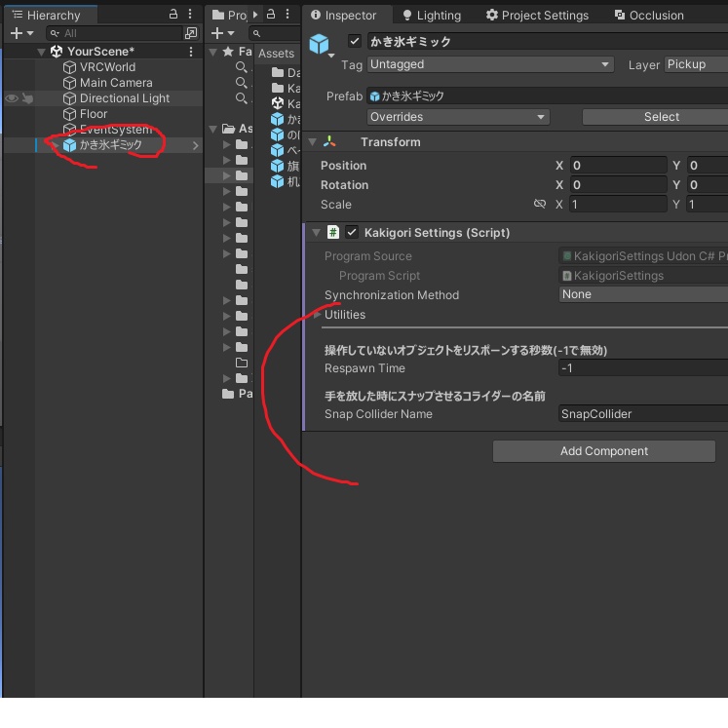This screenshot has height=728, width=728.
Task: Open Project panel three-dot menu
Action: click(287, 15)
